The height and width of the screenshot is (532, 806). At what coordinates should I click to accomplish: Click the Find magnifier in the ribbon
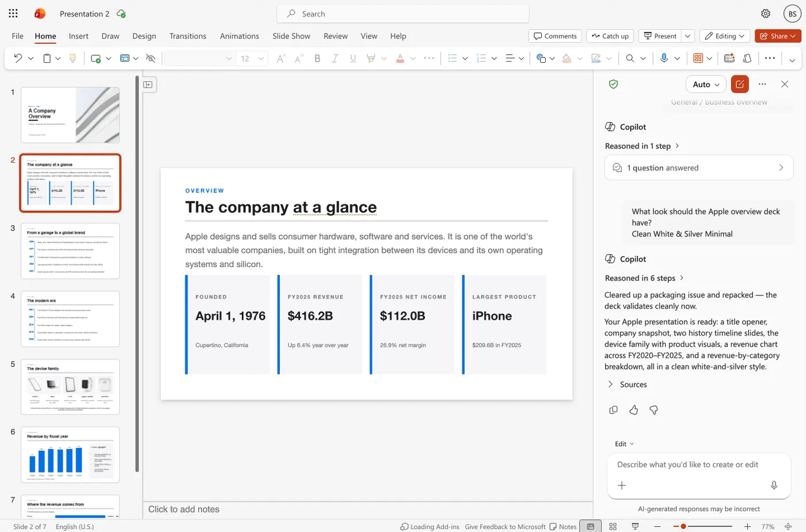coord(630,58)
